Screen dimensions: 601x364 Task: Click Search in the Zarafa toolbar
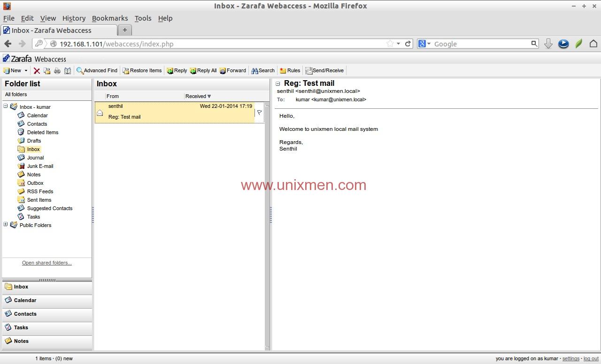(263, 70)
